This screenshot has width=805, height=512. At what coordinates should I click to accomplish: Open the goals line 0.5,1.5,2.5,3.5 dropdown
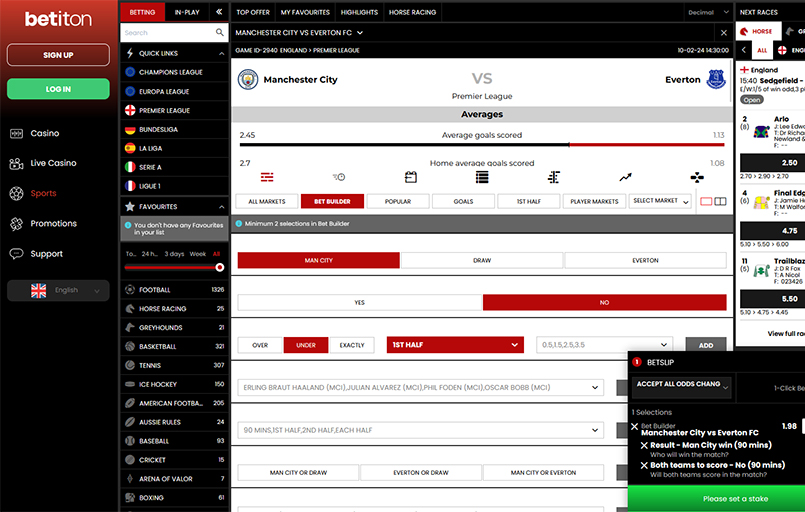tap(604, 345)
